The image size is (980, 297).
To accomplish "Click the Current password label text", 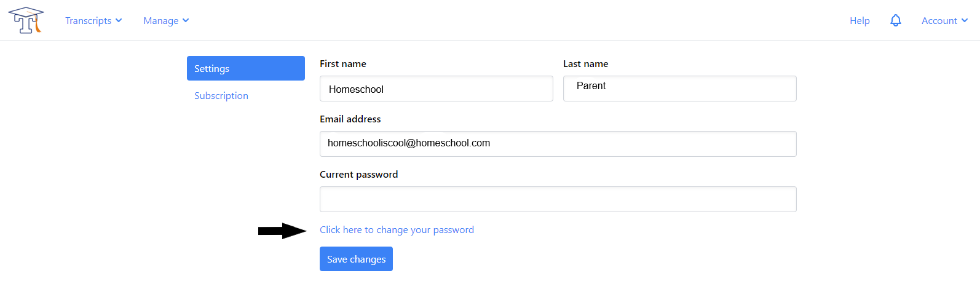I will coord(358,174).
